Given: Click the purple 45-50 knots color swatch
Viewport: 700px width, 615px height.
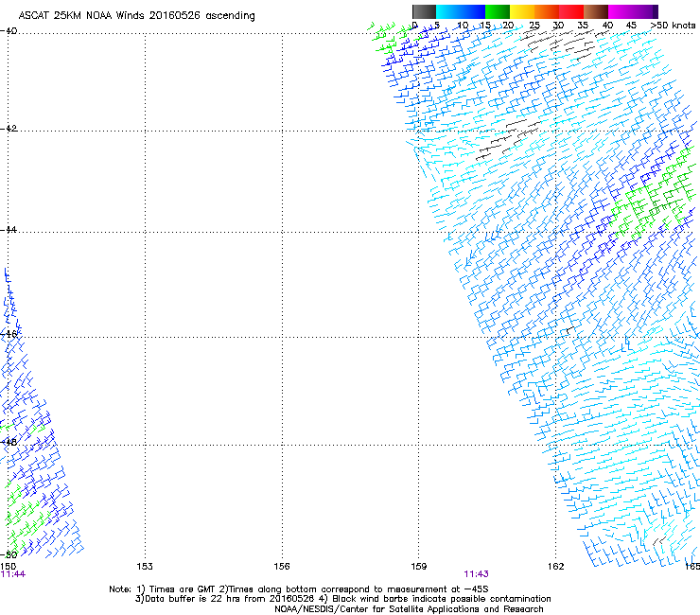Looking at the screenshot, I should tap(645, 11).
